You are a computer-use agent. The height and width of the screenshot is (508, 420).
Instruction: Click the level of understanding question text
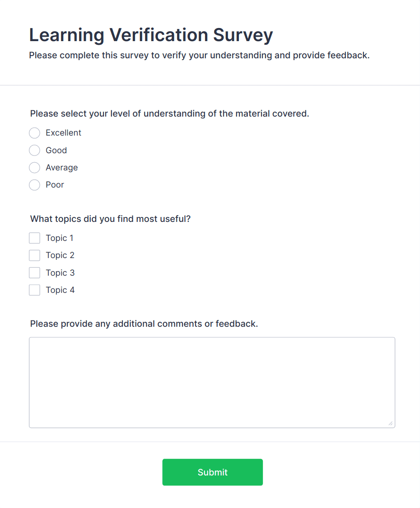pos(169,113)
